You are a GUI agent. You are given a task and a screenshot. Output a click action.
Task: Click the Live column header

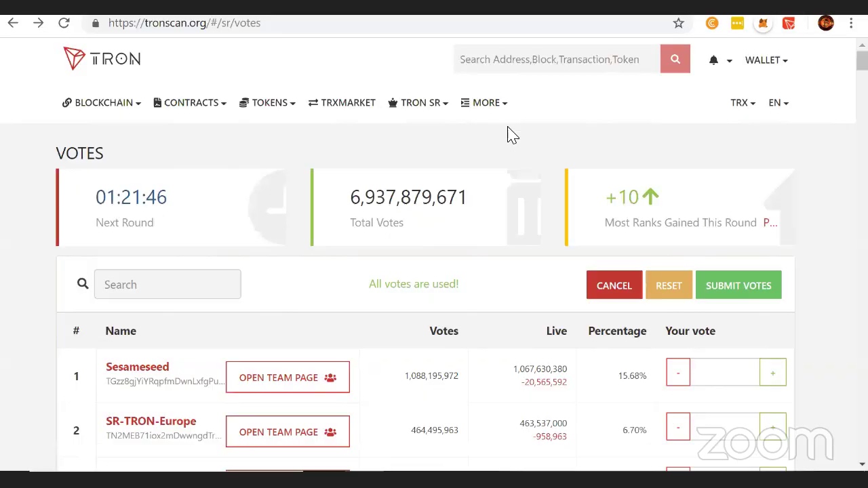[x=557, y=331]
